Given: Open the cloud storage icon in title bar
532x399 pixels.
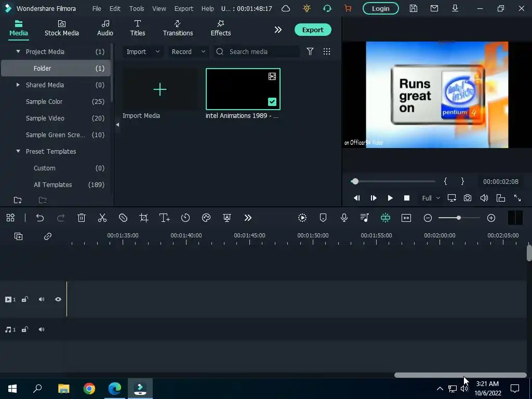Looking at the screenshot, I should pos(286,8).
